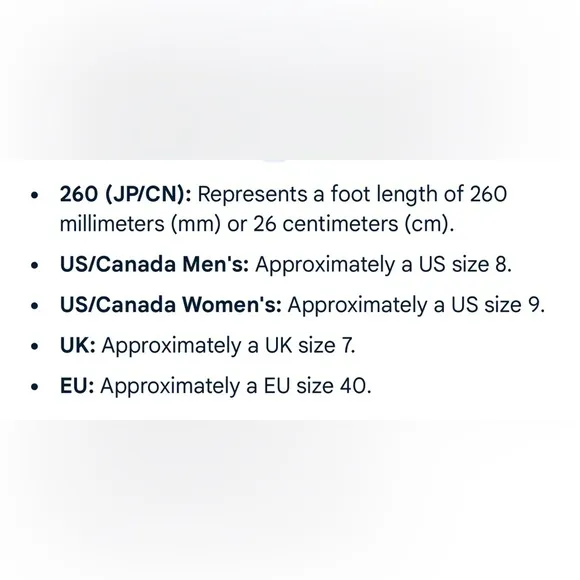Viewport: 580px width, 580px height.
Task: Click the bold "EU:" label
Action: click(x=77, y=386)
